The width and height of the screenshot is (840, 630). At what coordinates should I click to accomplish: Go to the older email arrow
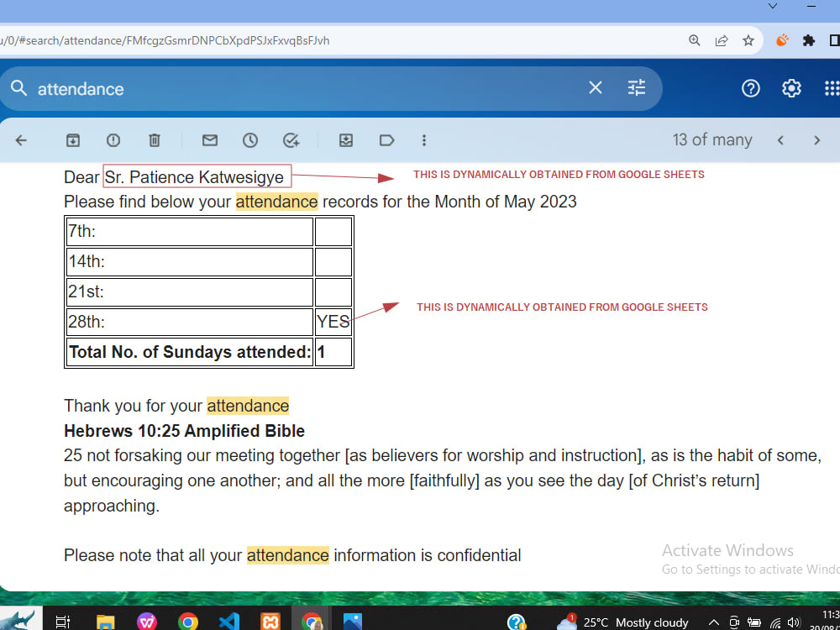pos(817,140)
